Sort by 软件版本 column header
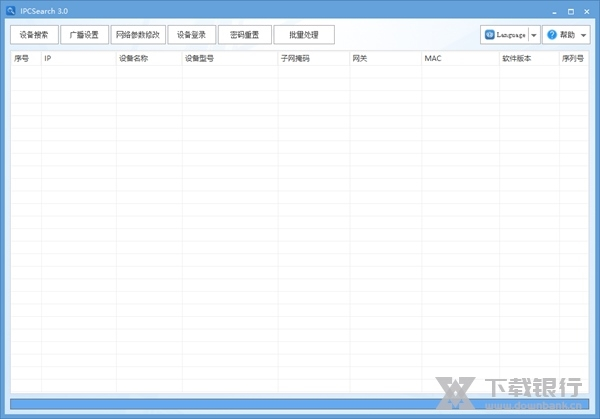The image size is (600, 419). [x=529, y=59]
